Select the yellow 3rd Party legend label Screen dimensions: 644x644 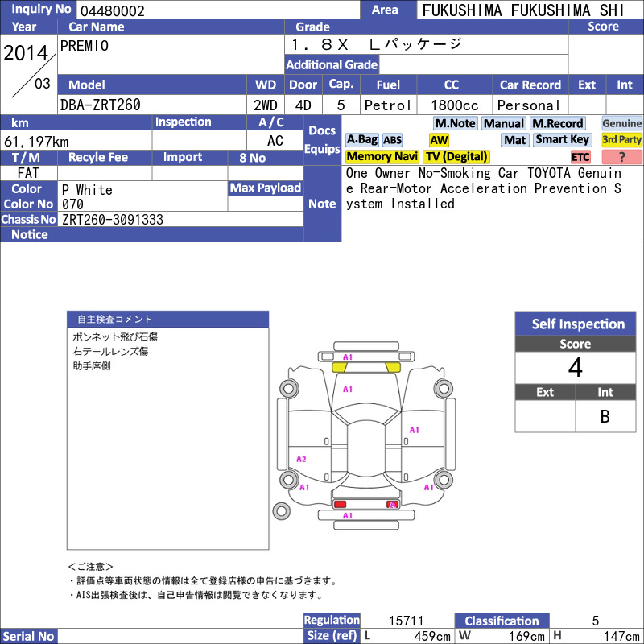621,140
